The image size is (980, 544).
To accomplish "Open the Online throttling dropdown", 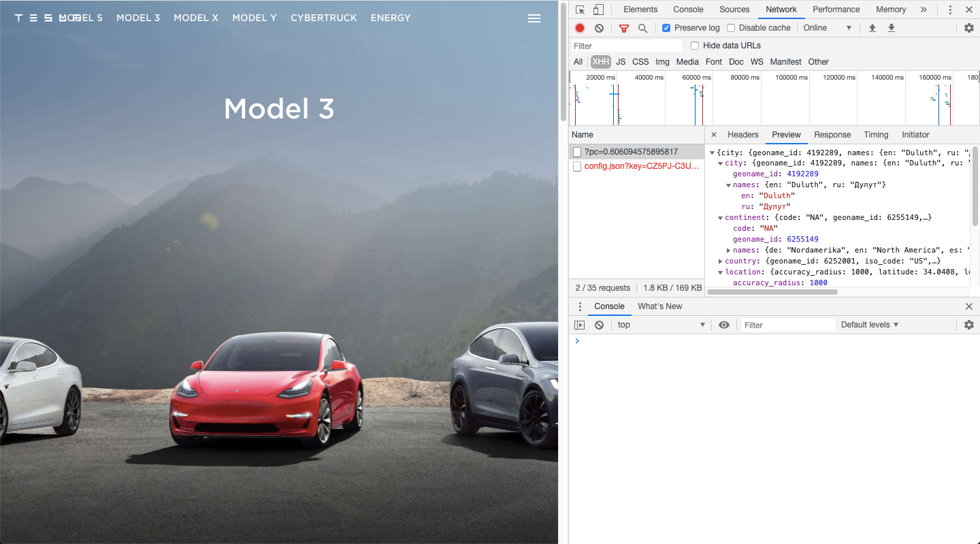I will [827, 28].
